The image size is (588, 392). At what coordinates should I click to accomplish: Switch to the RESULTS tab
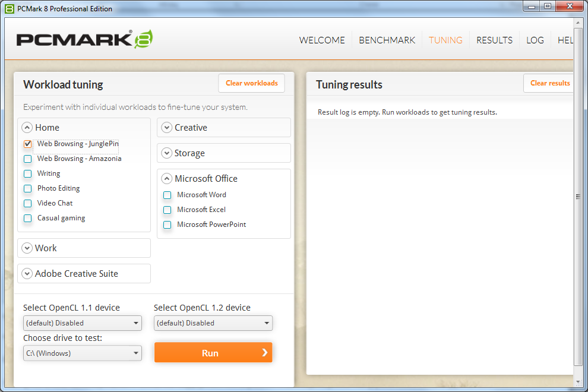(494, 40)
